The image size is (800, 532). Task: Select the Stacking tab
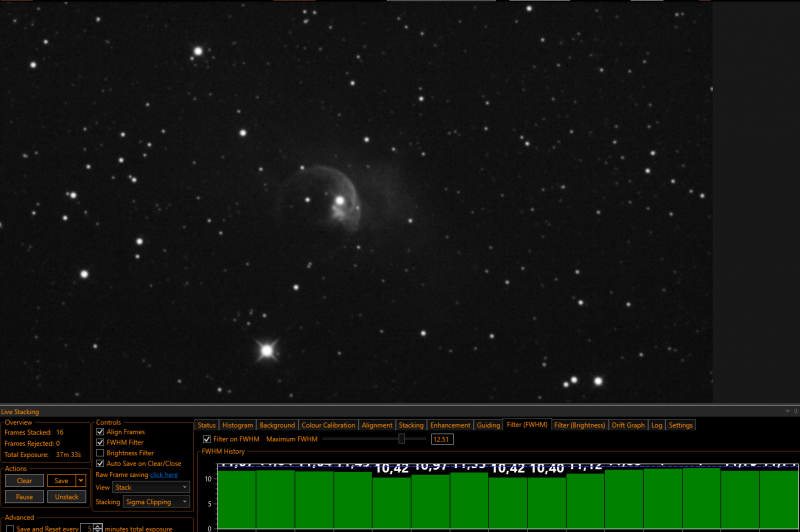[411, 425]
